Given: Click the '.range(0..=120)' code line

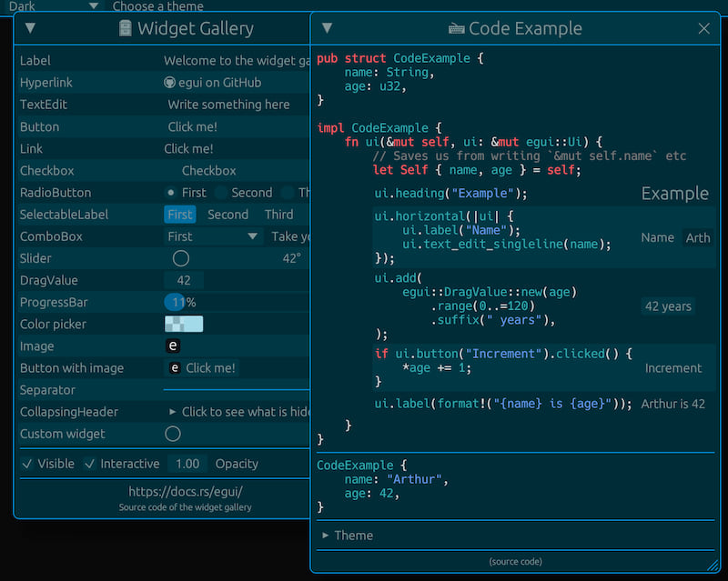Looking at the screenshot, I should (482, 306).
